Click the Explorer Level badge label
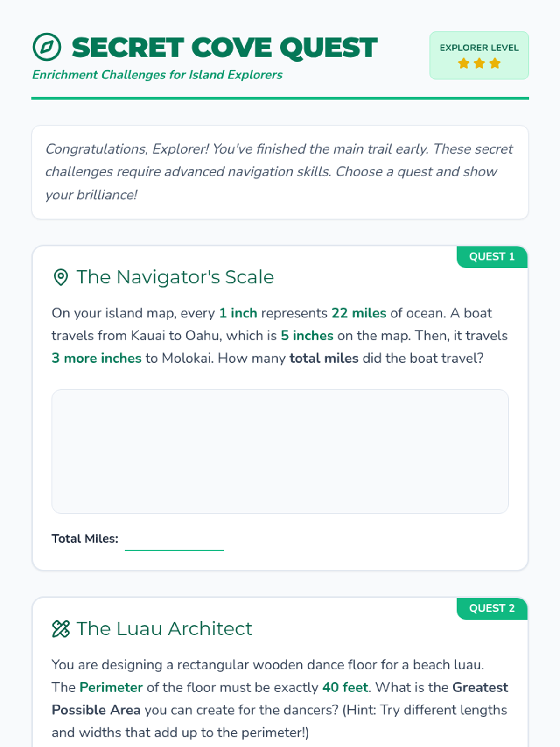The height and width of the screenshot is (747, 560). (479, 48)
